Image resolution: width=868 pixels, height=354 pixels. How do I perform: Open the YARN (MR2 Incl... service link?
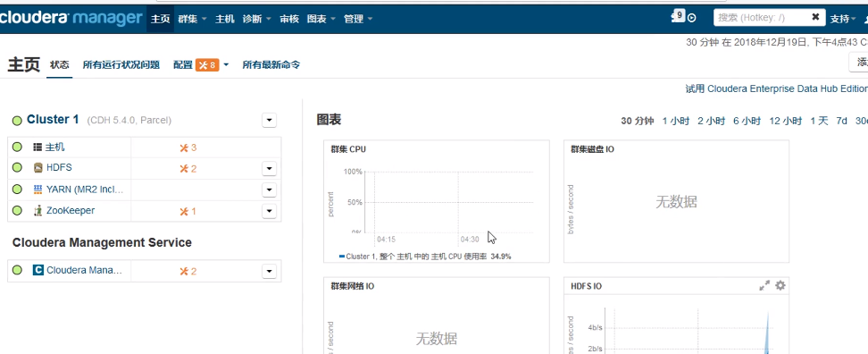[x=85, y=190]
